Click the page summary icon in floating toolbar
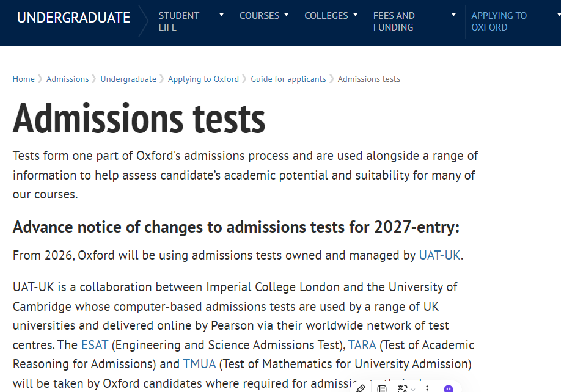Screen dimensions: 561x392 (x=382, y=388)
